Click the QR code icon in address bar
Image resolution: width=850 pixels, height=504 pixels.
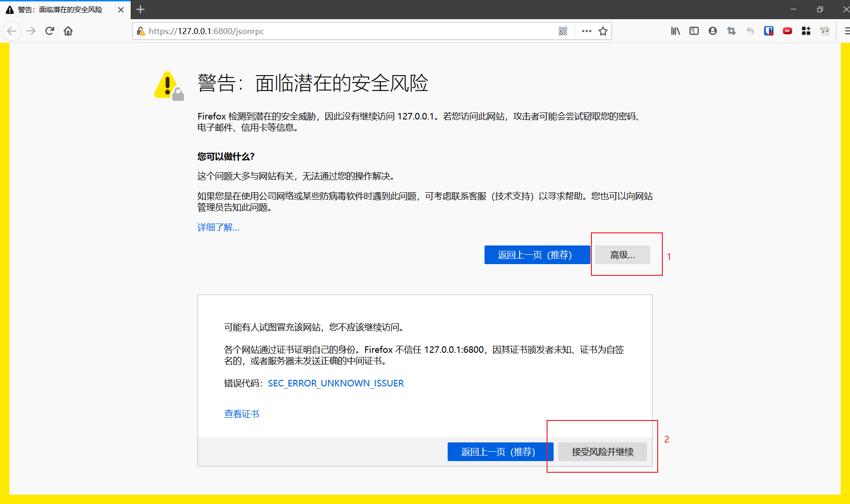point(563,31)
